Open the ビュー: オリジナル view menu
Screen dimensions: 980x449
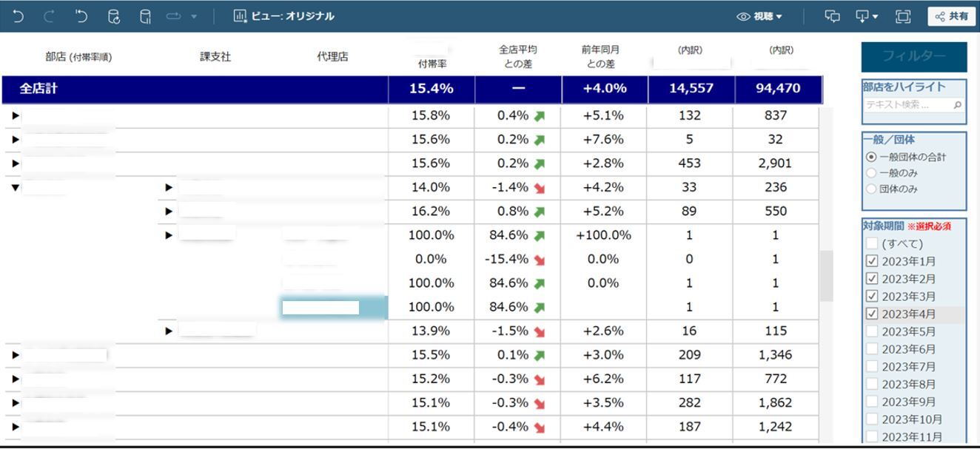(x=284, y=16)
